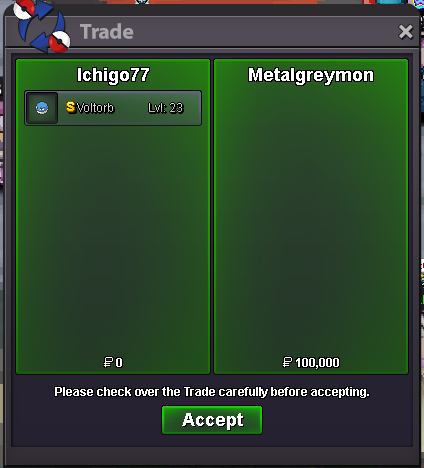Click empty space below Voltorb in Ichigo77's panel

point(113,240)
